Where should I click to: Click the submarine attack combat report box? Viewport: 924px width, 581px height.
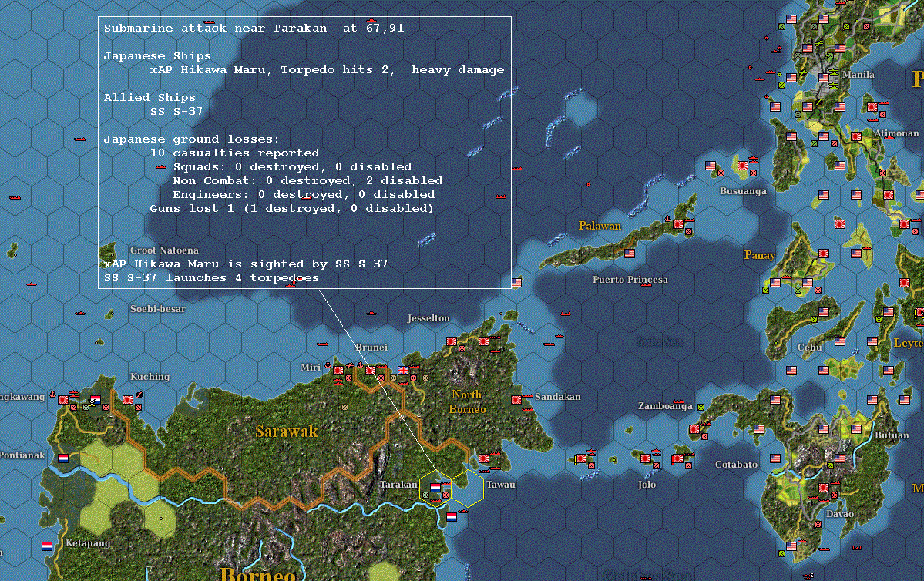[304, 153]
